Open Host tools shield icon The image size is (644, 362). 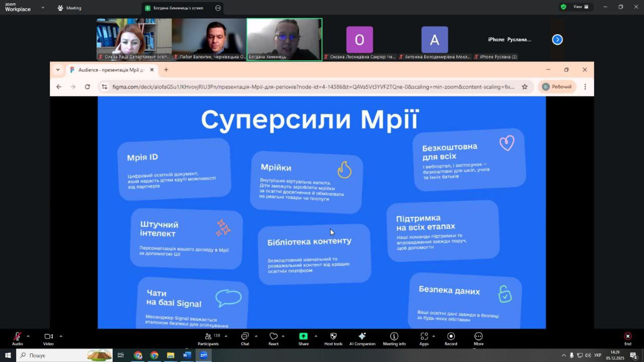click(x=333, y=339)
